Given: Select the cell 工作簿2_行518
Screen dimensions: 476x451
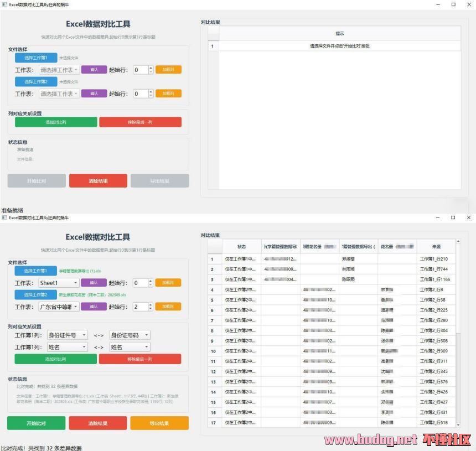Looking at the screenshot, I should click(x=436, y=422).
